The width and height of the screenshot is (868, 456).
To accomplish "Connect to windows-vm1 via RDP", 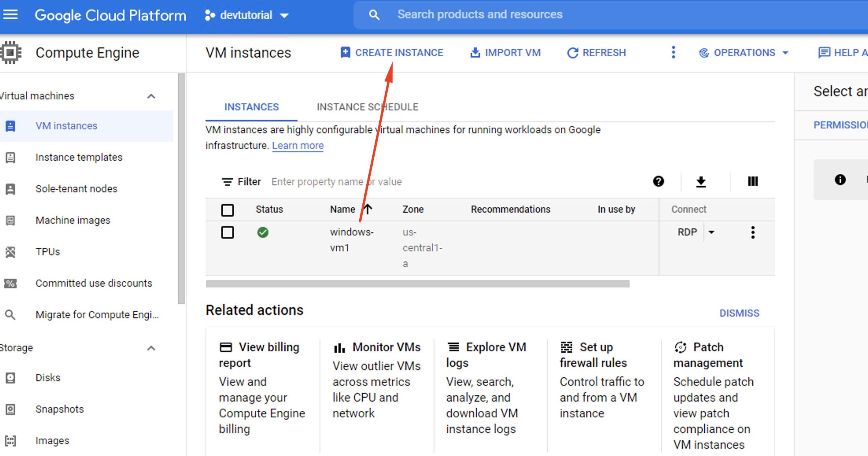I will (687, 232).
